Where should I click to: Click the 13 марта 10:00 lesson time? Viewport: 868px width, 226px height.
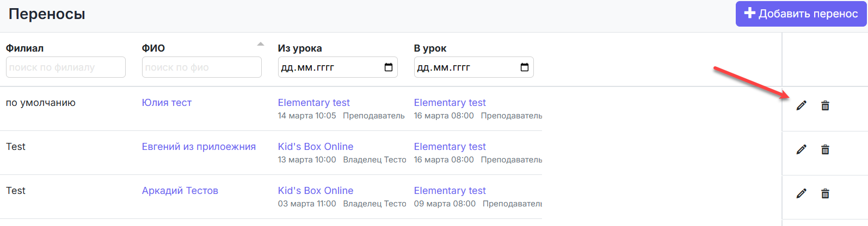coord(307,160)
